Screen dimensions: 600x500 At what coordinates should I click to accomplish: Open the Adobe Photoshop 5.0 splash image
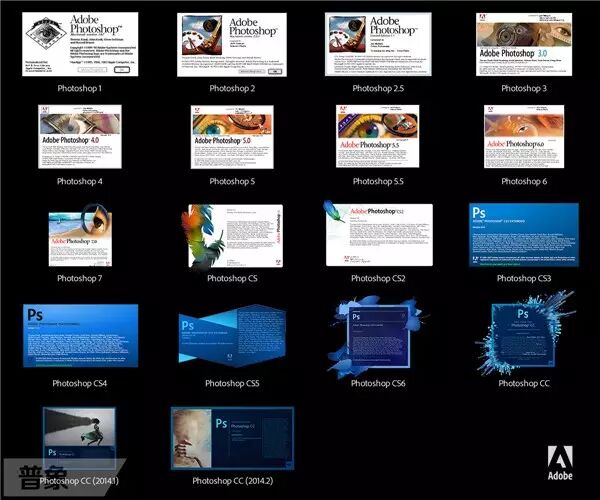click(232, 137)
